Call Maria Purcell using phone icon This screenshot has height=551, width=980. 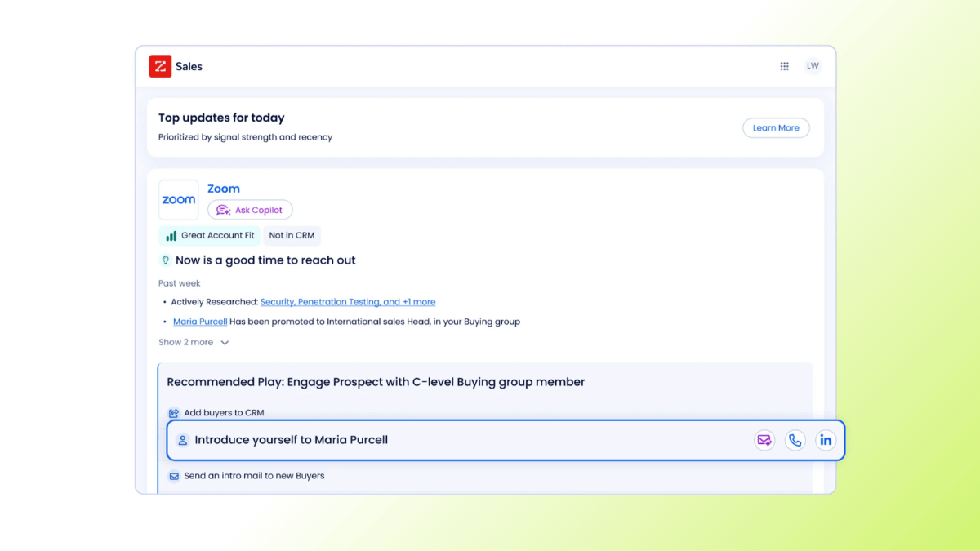795,440
